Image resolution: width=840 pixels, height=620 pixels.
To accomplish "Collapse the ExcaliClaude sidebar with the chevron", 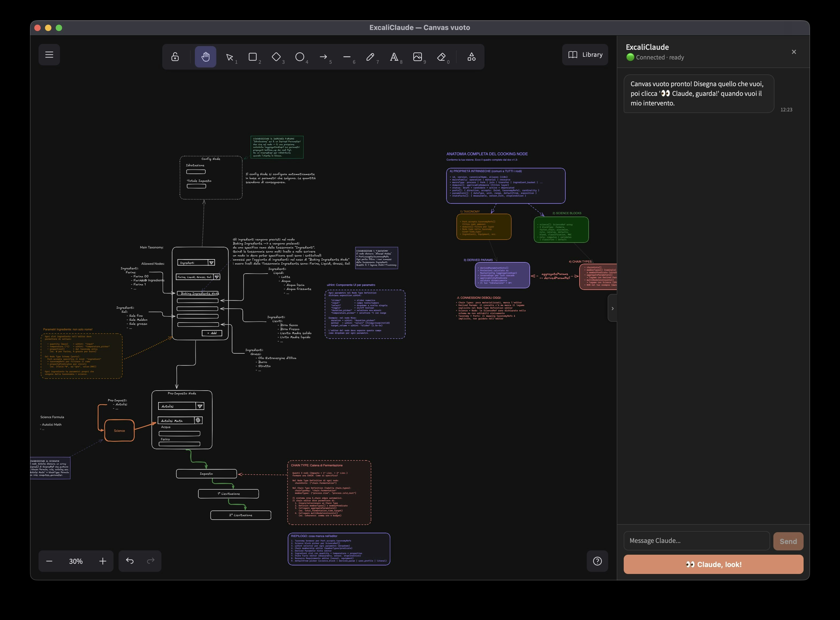I will [x=612, y=308].
